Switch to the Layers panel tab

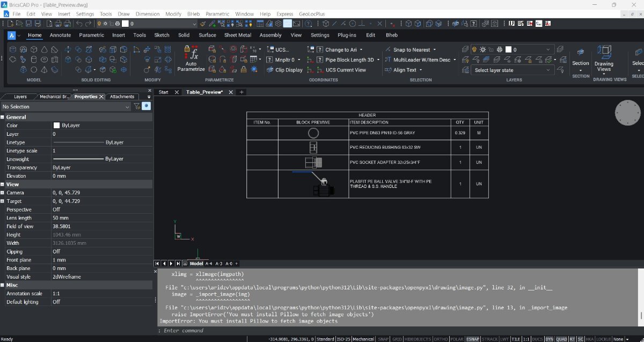click(20, 97)
